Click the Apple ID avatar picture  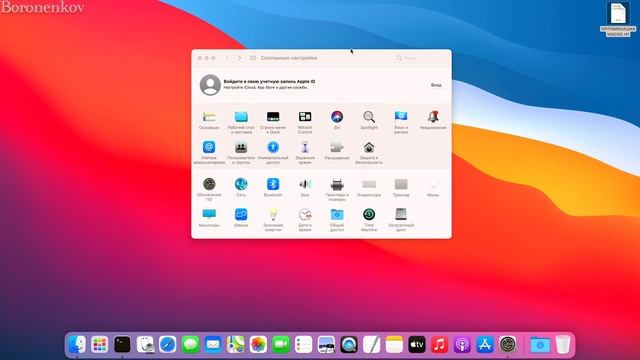[x=210, y=85]
